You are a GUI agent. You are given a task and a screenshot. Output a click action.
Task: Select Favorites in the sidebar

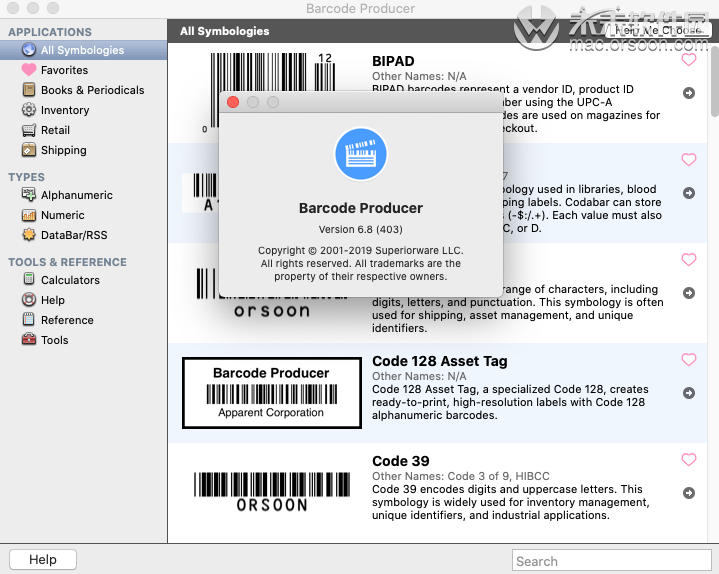click(x=64, y=70)
